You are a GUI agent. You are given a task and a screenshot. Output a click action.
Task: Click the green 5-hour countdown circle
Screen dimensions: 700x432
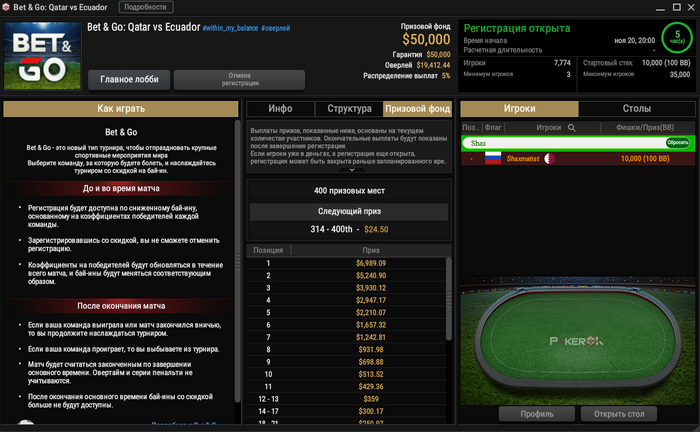coord(677,37)
